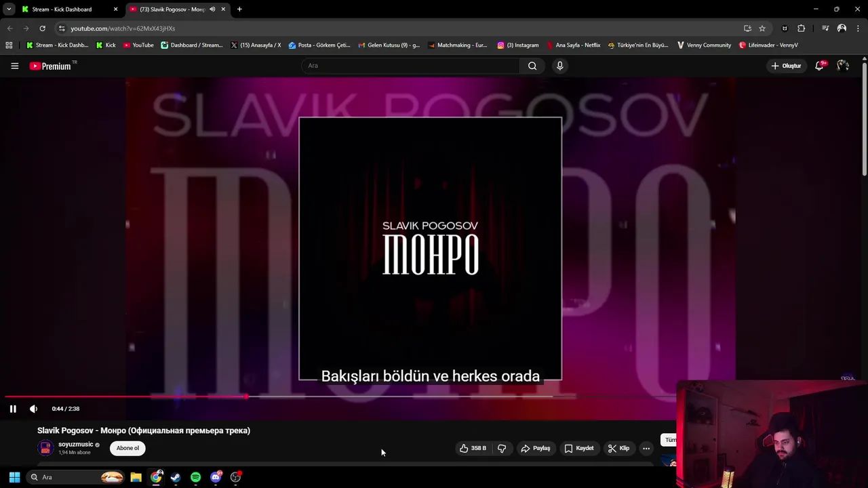Open the Kick bookmark
This screenshot has width=868, height=488.
coord(106,45)
